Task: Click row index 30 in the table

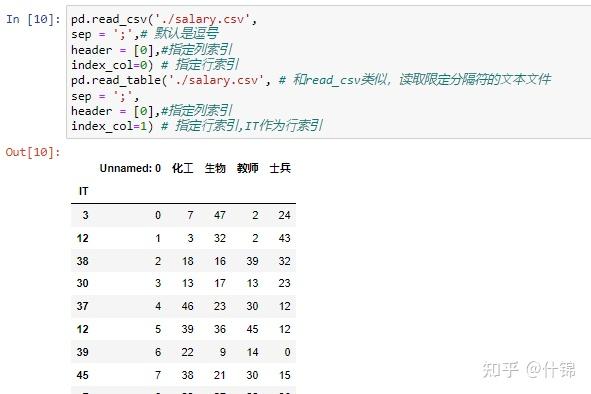Action: point(83,283)
